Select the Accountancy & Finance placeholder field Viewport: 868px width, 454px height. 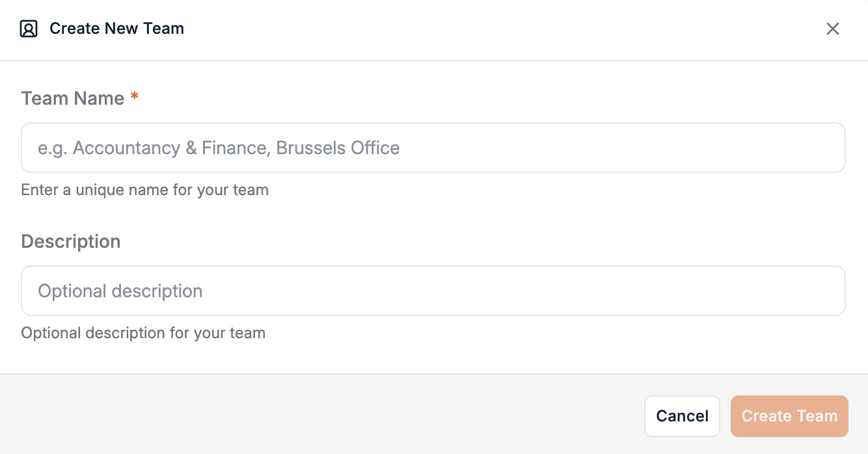(x=433, y=148)
